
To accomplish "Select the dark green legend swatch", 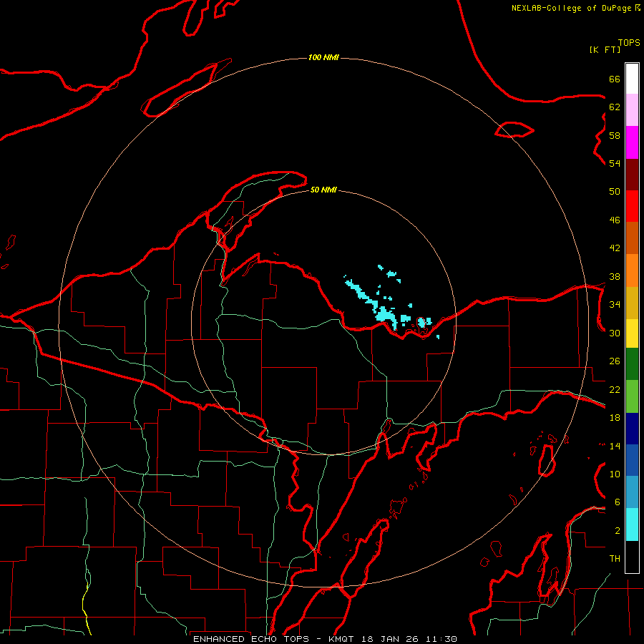I will point(632,364).
